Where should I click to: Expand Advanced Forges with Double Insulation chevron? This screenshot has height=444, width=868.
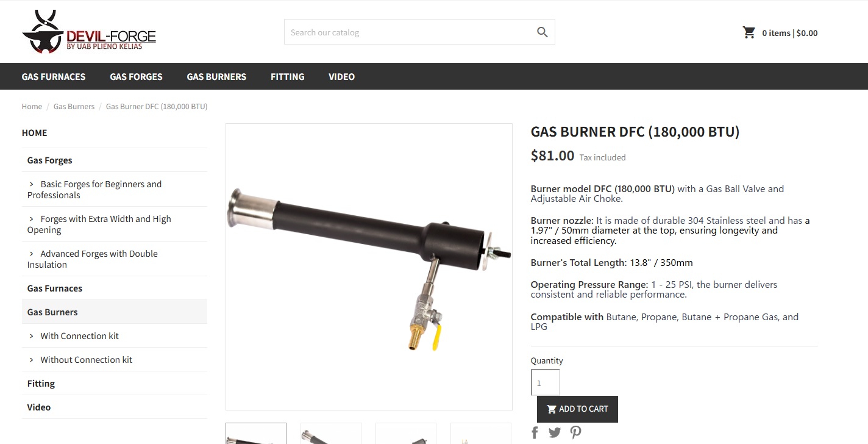[32, 253]
